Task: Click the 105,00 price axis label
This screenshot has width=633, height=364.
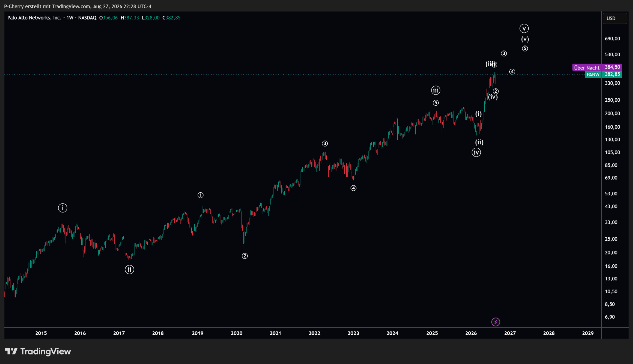Action: coord(612,152)
